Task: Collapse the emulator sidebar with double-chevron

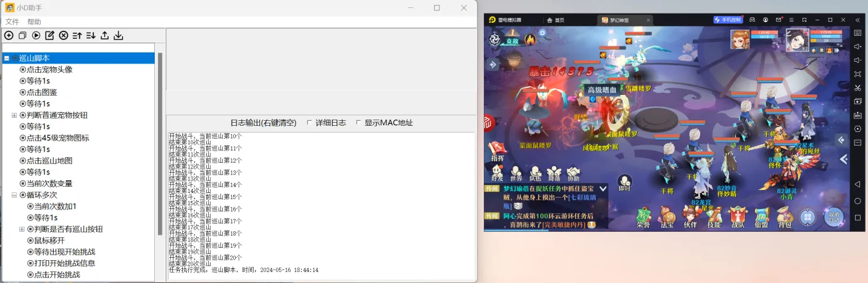Action: coord(858,20)
